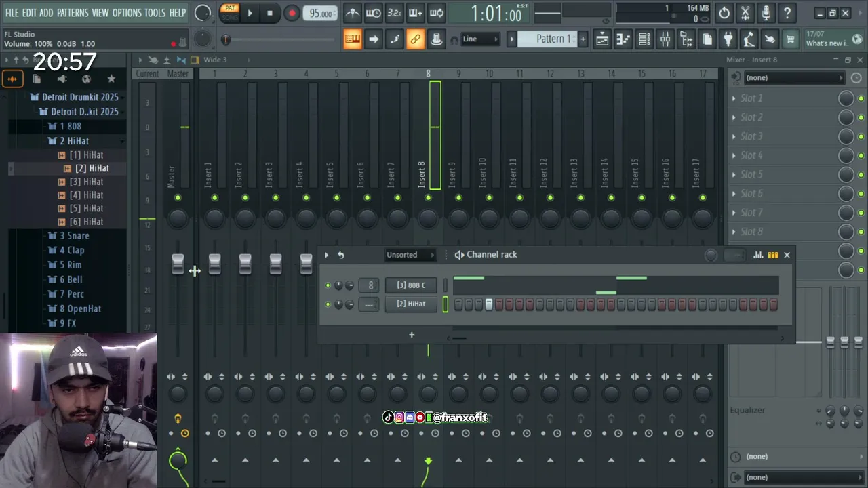Viewport: 868px width, 488px height.
Task: Open the Wide 3 mixer layout menu
Action: click(216, 60)
